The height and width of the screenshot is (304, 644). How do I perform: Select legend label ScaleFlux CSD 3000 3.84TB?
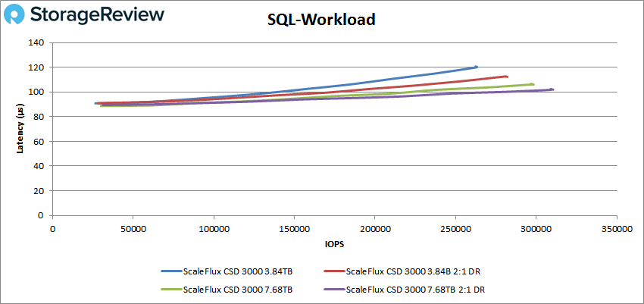238,271
